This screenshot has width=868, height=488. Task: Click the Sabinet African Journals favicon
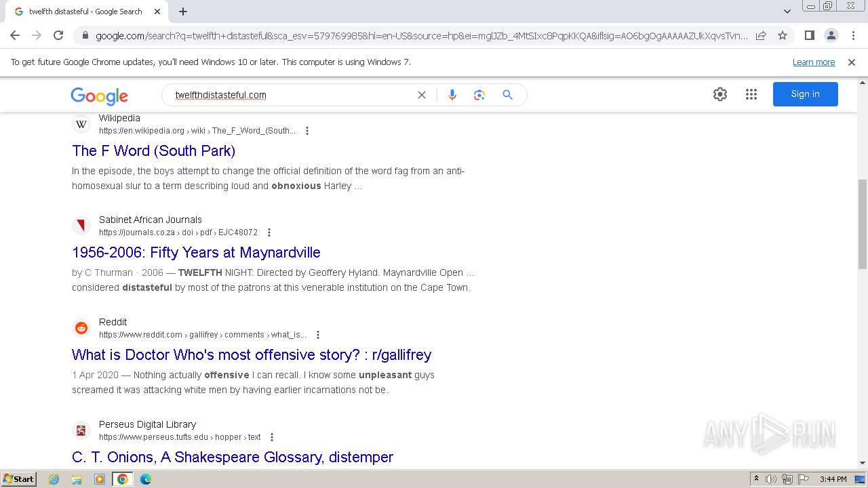[x=81, y=226]
